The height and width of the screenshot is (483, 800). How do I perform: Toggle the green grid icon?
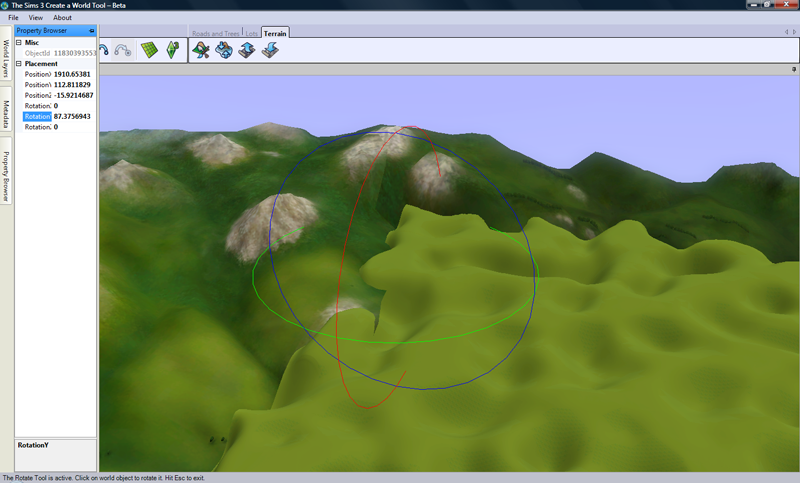point(149,50)
